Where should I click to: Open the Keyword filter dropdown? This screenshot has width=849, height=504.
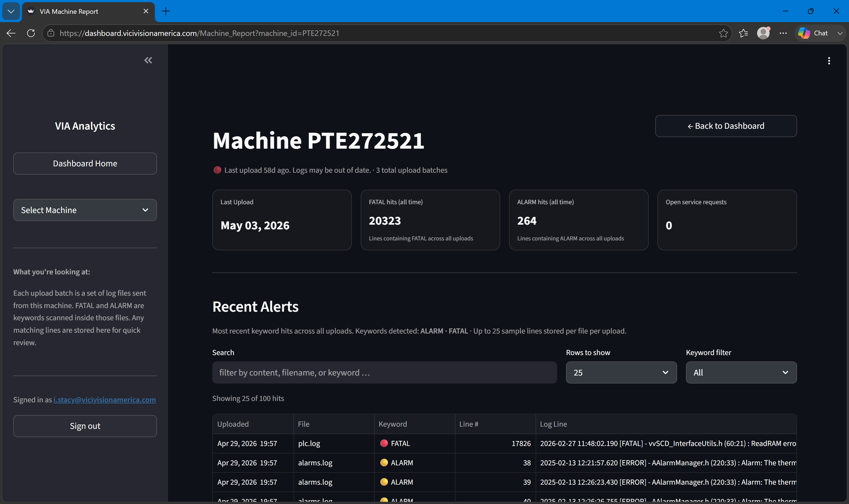pos(741,372)
